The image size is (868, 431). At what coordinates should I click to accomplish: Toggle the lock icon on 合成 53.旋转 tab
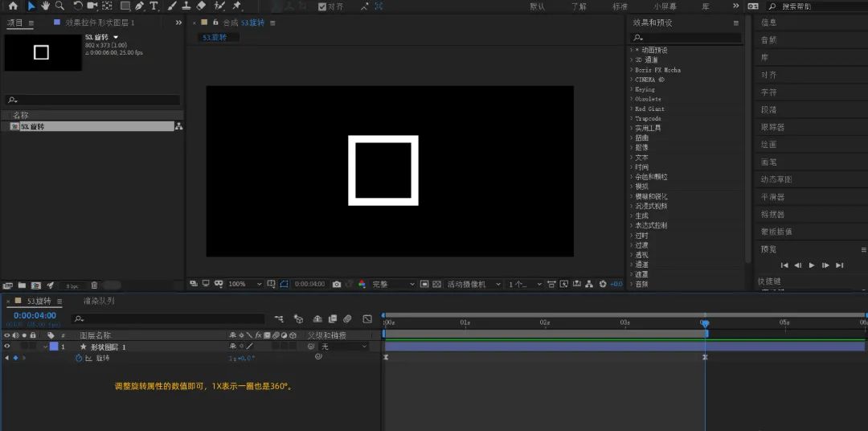click(x=215, y=23)
